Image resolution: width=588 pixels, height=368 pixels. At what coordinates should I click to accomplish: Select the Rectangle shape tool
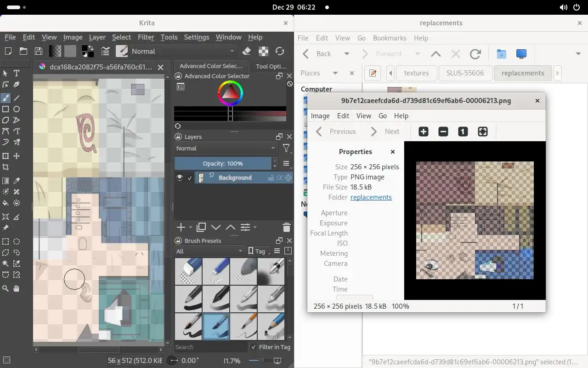tap(6, 109)
